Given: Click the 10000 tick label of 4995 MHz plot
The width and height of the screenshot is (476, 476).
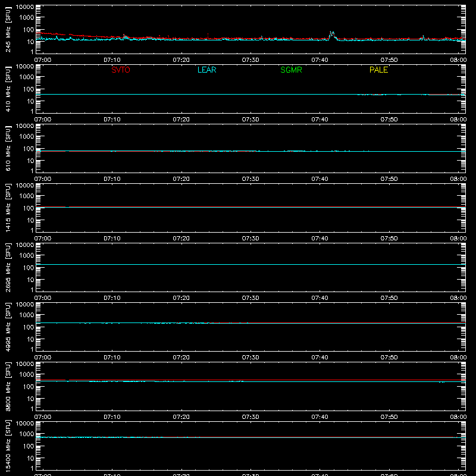Looking at the screenshot, I should pyautogui.click(x=25, y=305).
